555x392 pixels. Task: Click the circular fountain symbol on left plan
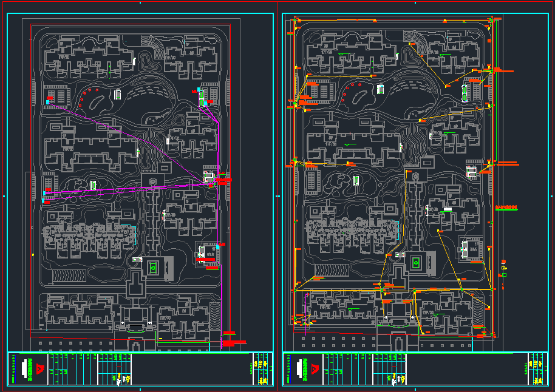[152, 180]
